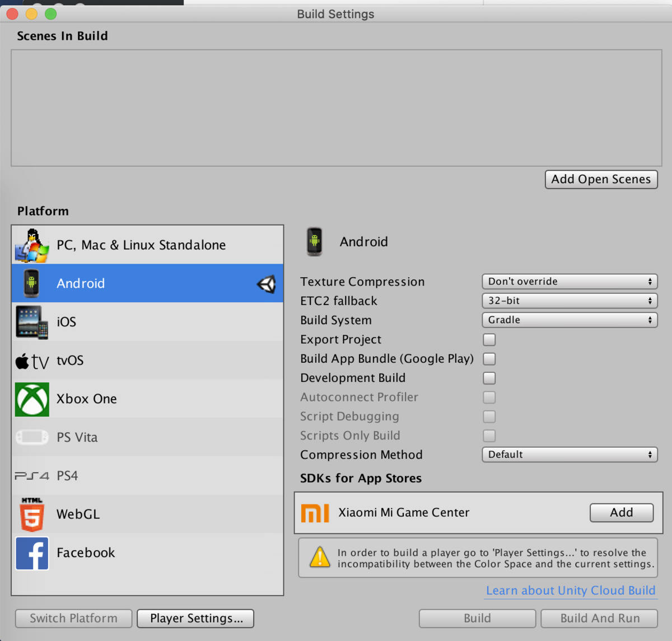Select the Android platform row
Screen dimensions: 672x641
click(147, 283)
